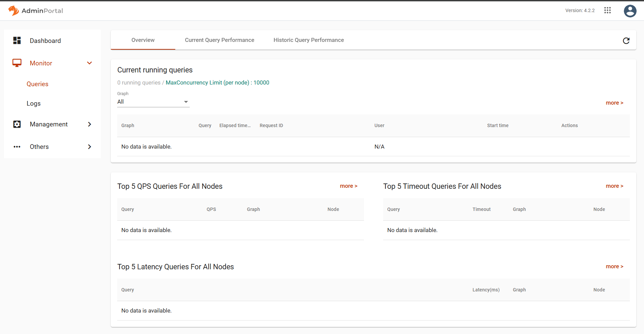Click Node header in Timeout Queries table
The image size is (644, 334).
point(599,209)
